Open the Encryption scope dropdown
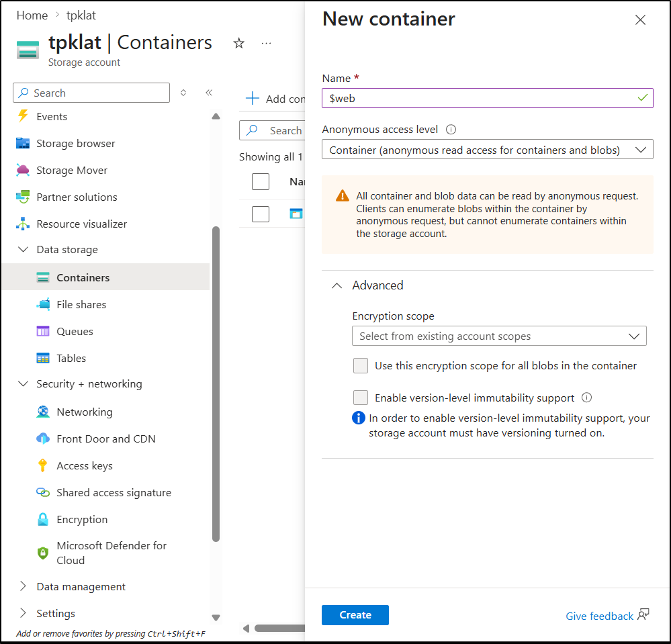This screenshot has width=671, height=644. [x=499, y=336]
